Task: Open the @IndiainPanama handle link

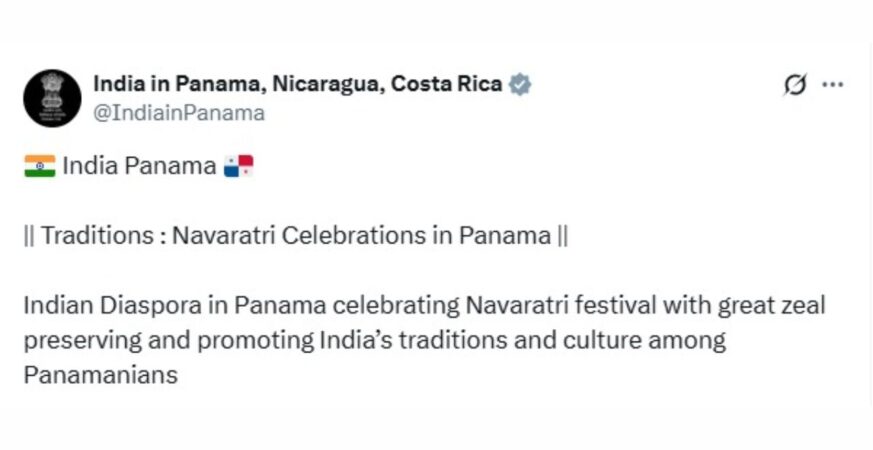Action: point(179,113)
